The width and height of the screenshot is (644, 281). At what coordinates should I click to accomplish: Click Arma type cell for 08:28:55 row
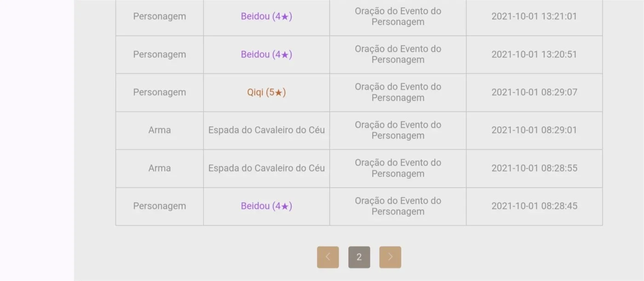click(160, 168)
